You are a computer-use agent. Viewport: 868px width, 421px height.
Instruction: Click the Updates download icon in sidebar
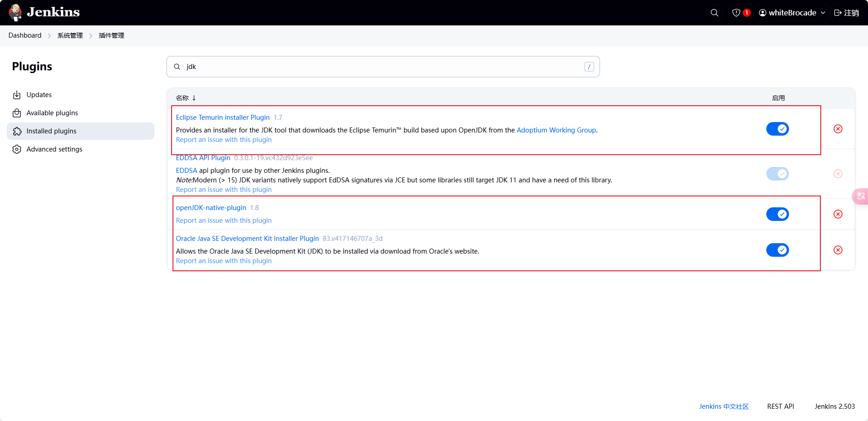pyautogui.click(x=17, y=95)
